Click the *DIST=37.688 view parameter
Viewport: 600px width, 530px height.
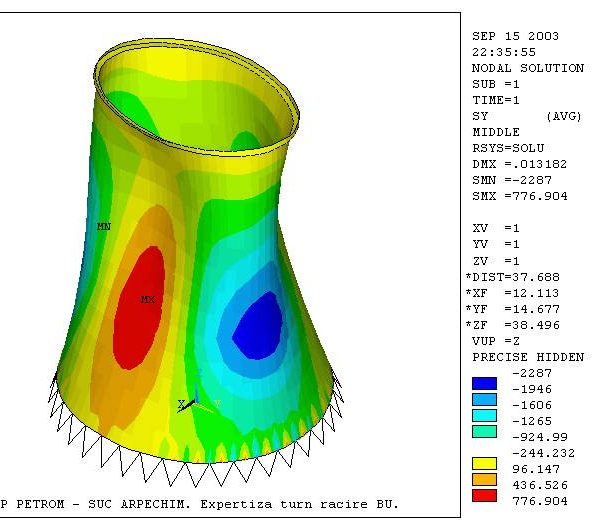click(x=515, y=277)
